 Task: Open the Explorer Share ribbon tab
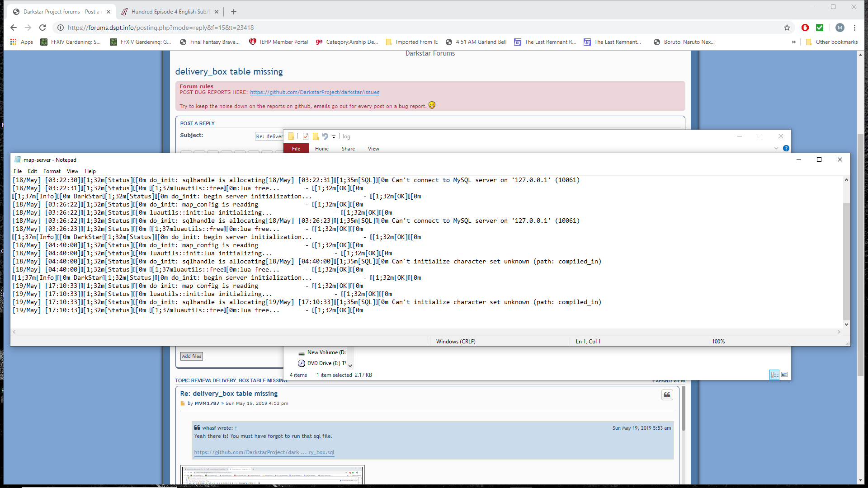(348, 149)
